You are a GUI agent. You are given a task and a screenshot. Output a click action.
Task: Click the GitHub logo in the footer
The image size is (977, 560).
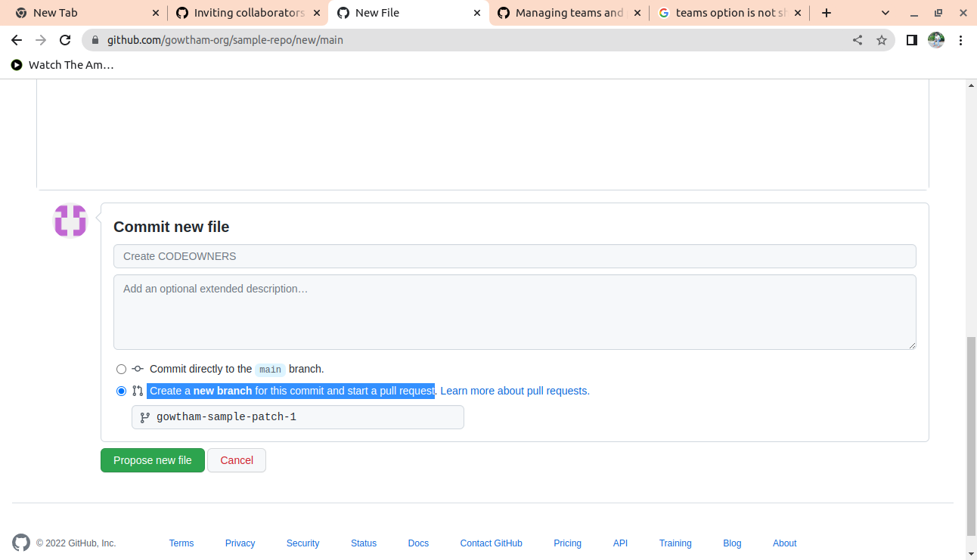click(x=21, y=543)
